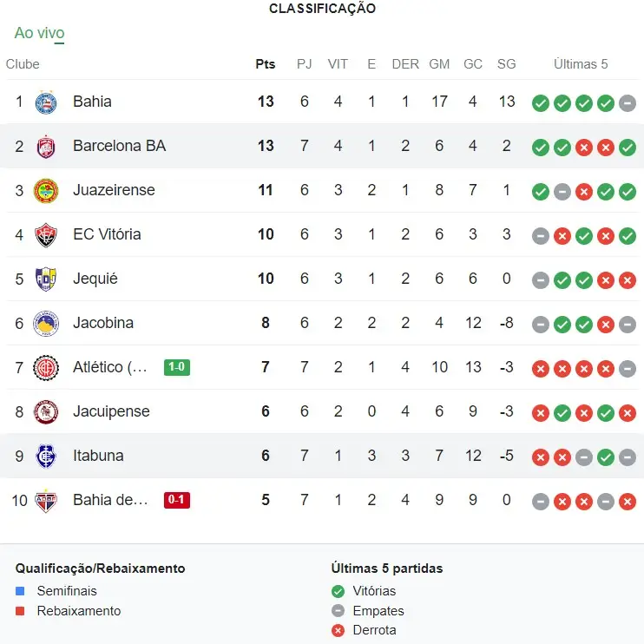Click the Itabuna club crest

point(45,457)
